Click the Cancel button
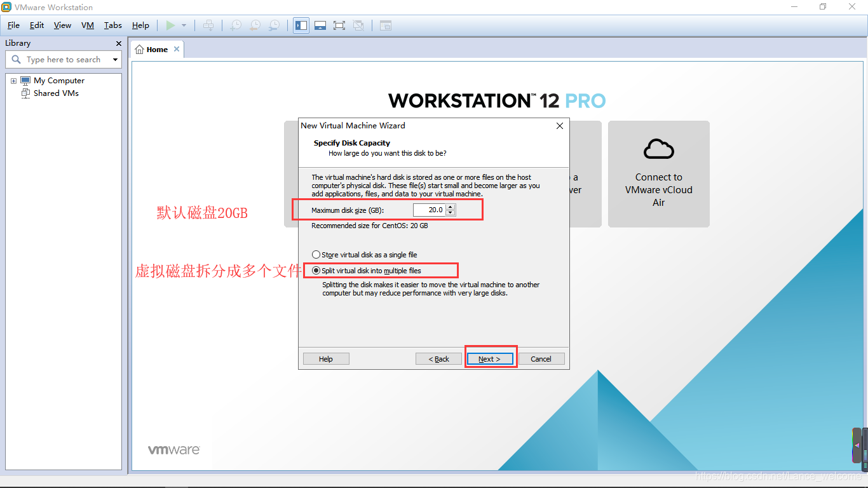Viewport: 868px width, 488px height. click(541, 359)
